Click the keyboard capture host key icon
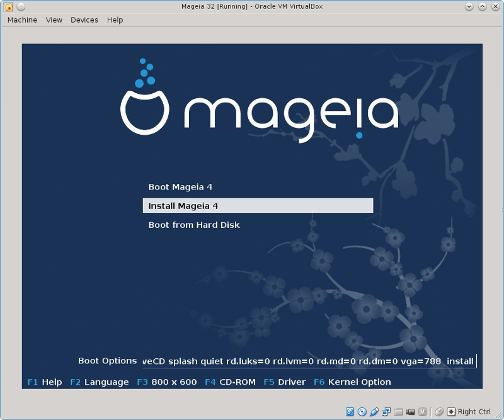504x420 pixels. [451, 412]
